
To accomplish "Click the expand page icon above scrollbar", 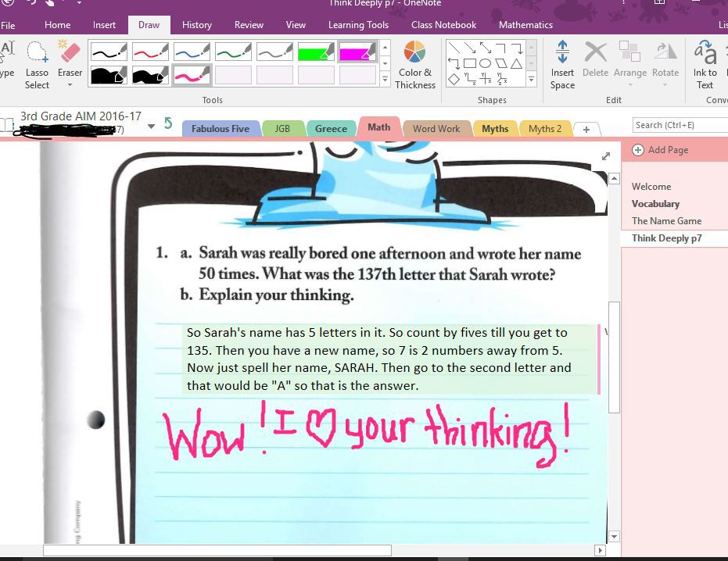I will [x=605, y=156].
